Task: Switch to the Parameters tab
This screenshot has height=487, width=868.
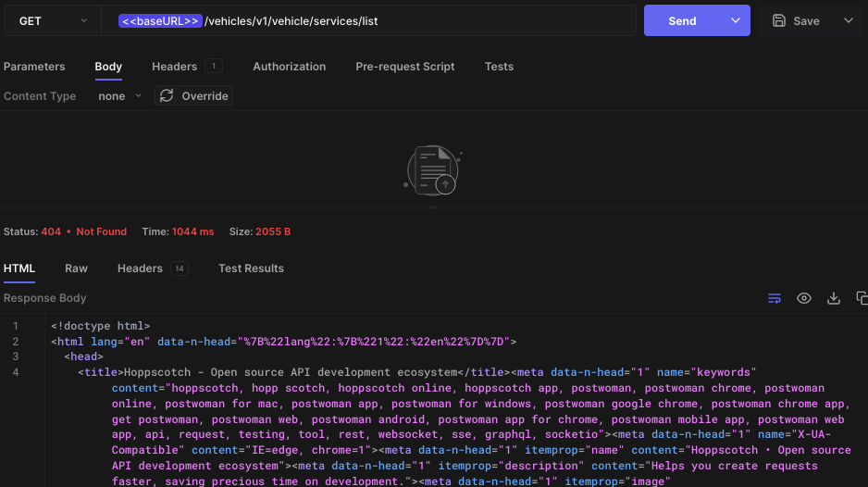Action: [x=34, y=67]
